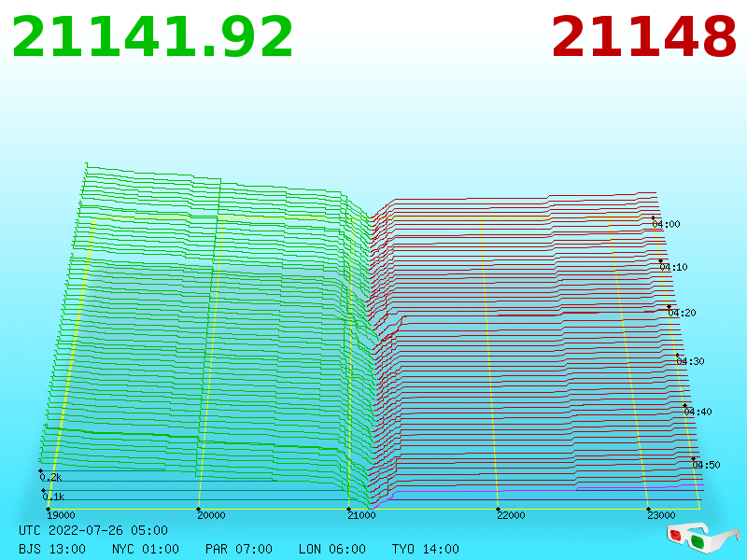The image size is (747, 560).
Task: Click the red-green 3D glasses icon
Action: (x=702, y=538)
